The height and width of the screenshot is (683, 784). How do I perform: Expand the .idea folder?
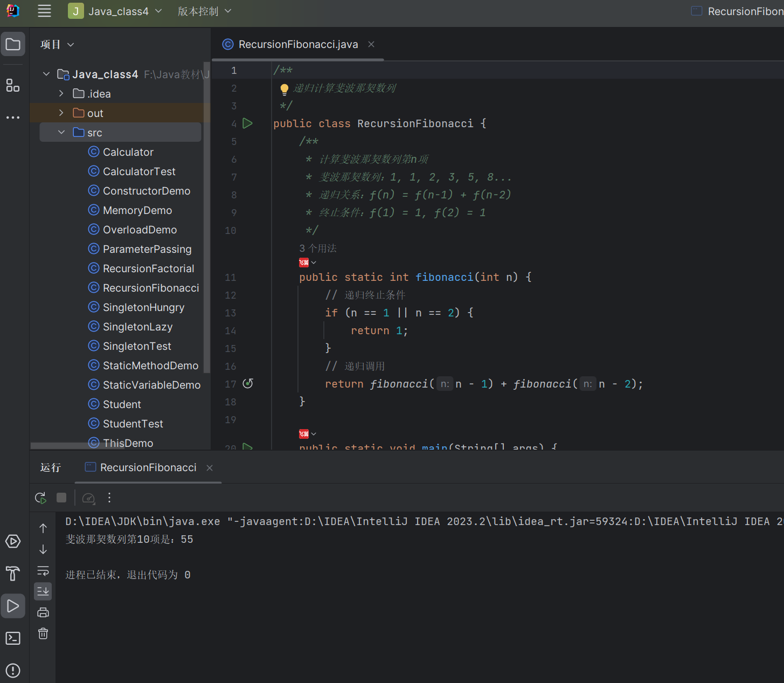61,94
